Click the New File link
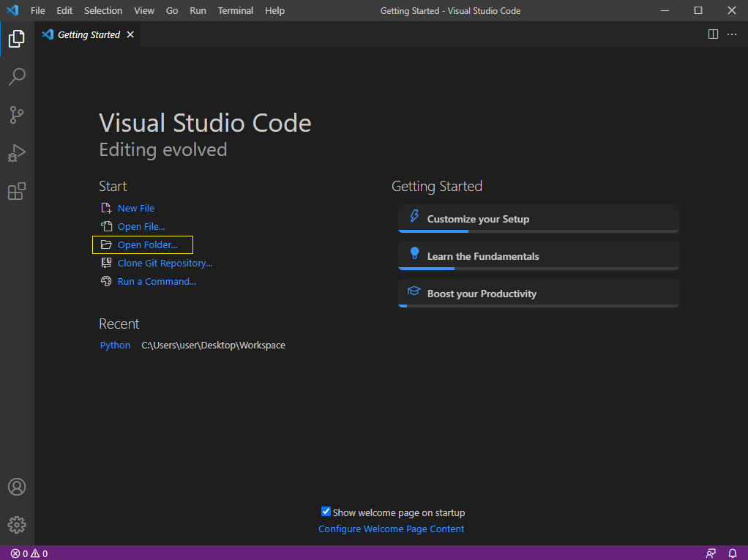This screenshot has height=560, width=748. (x=136, y=208)
